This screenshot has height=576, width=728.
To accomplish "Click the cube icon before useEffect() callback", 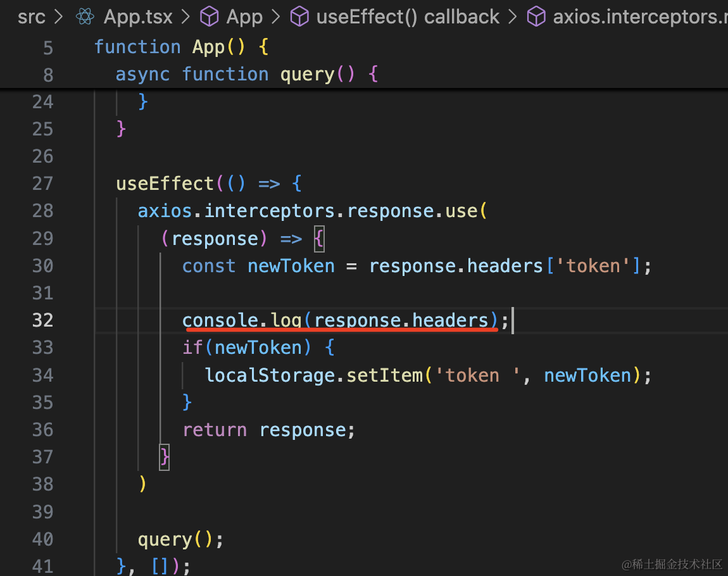I will pyautogui.click(x=299, y=17).
